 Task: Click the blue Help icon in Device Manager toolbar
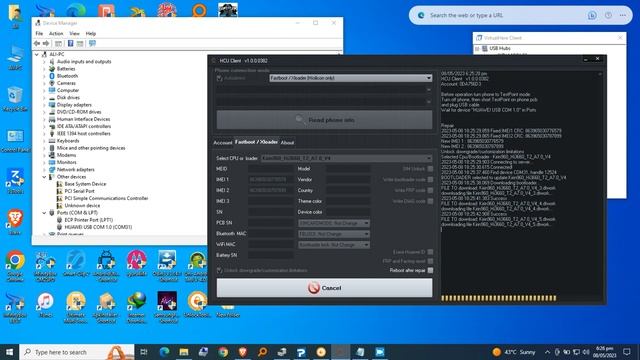[71, 43]
